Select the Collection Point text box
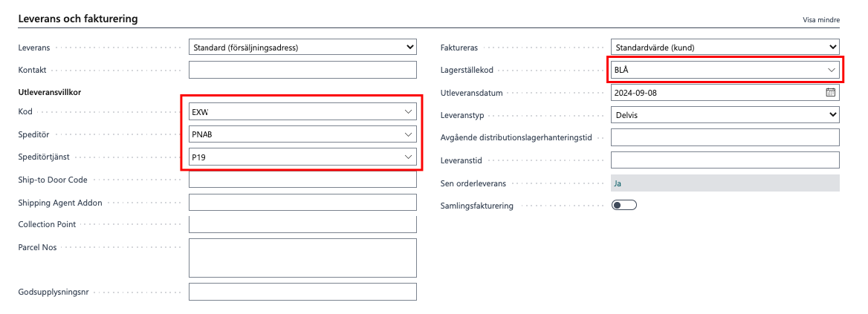 point(302,224)
